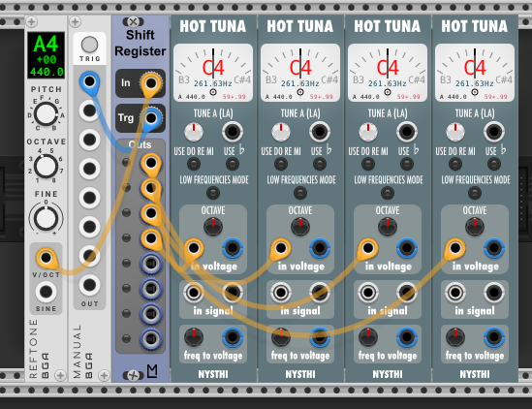Click TUNE A knob on third Hot Tuna

pyautogui.click(x=368, y=132)
